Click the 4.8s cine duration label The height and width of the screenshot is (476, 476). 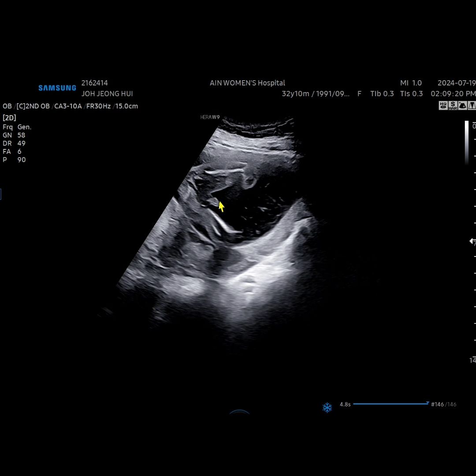[x=345, y=404]
